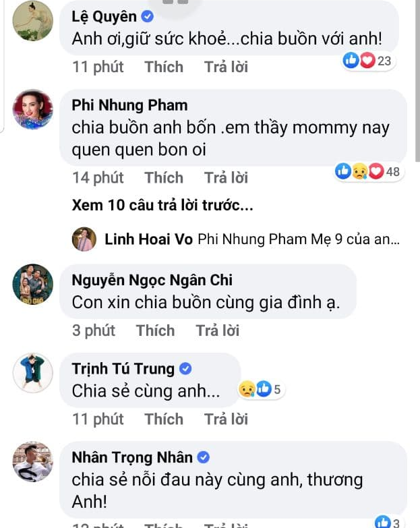Like Lệ Quyên's comment with Thích

coord(164,67)
